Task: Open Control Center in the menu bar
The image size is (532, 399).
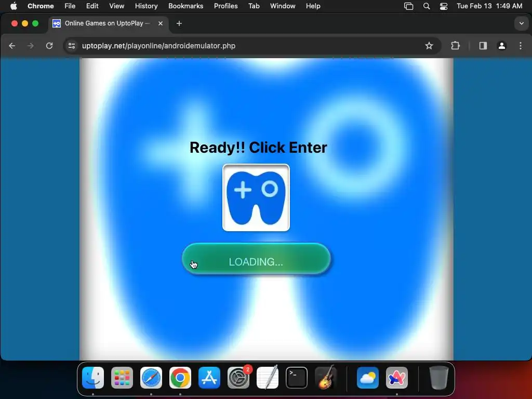Action: click(444, 6)
